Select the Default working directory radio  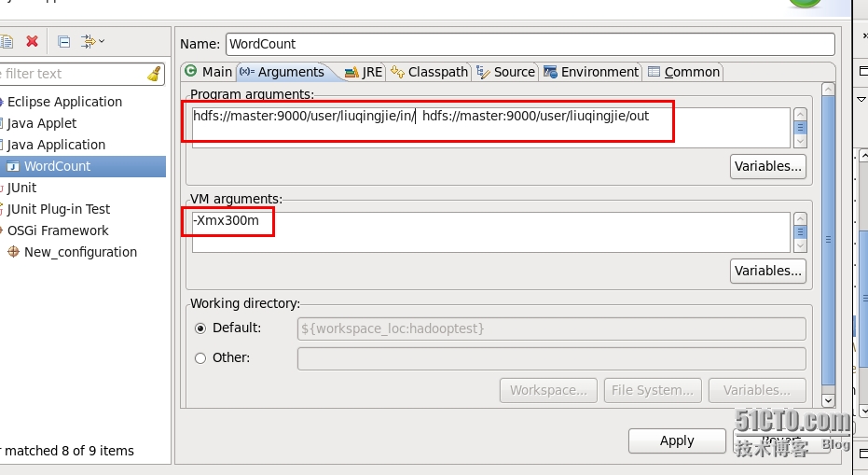200,328
